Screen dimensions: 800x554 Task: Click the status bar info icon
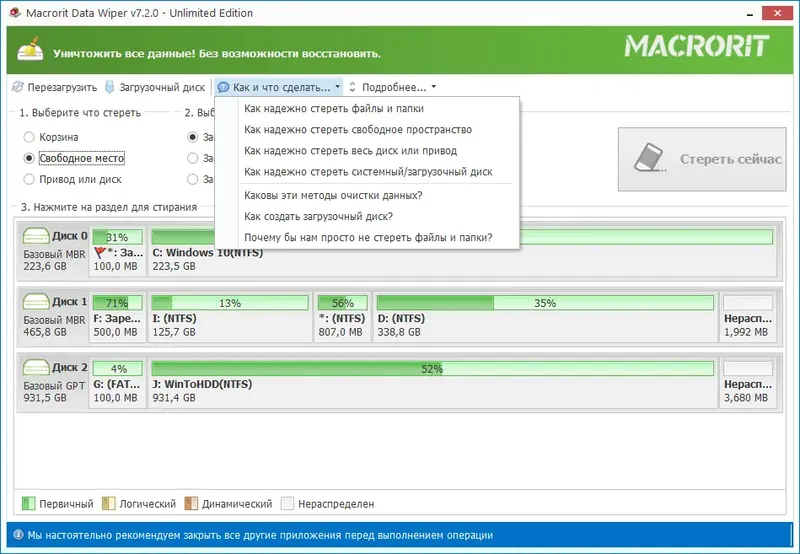pos(18,535)
